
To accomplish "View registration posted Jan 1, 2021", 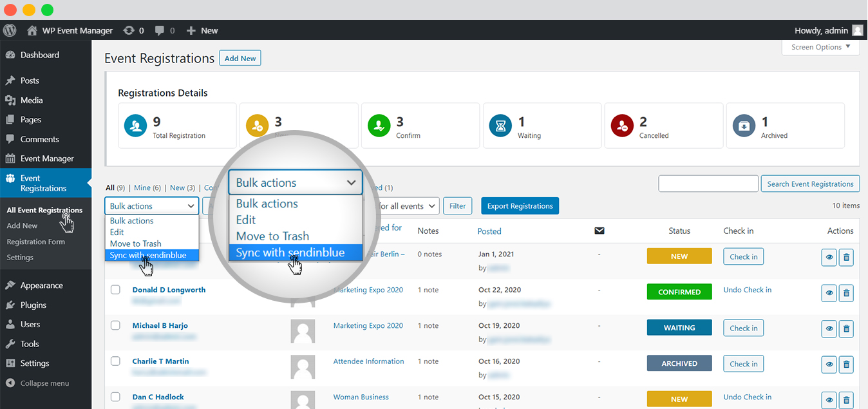I will click(x=829, y=258).
